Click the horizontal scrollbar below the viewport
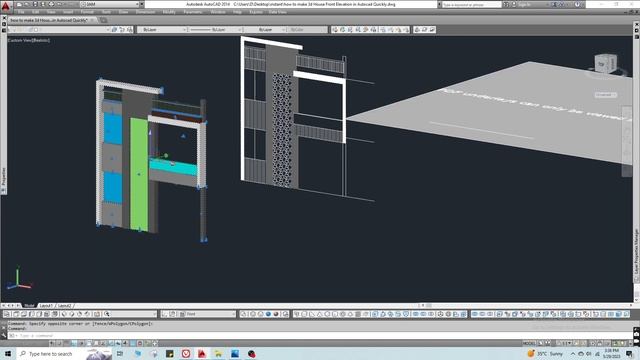Image resolution: width=640 pixels, height=360 pixels. (x=527, y=305)
